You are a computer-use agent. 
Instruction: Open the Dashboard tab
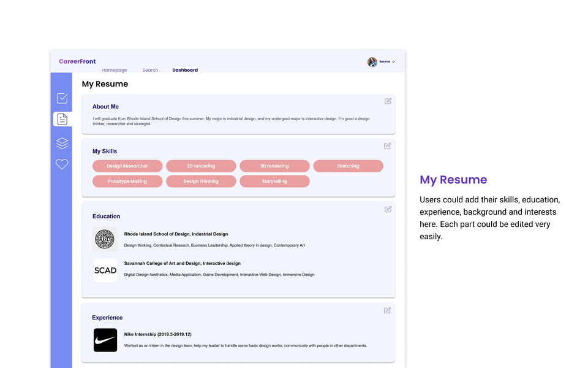185,70
